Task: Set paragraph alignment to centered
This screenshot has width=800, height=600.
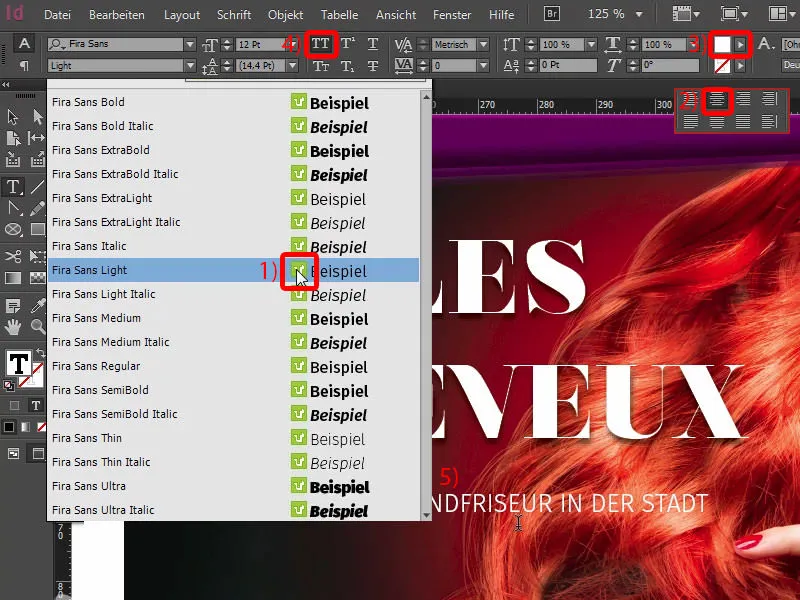Action: pos(717,99)
